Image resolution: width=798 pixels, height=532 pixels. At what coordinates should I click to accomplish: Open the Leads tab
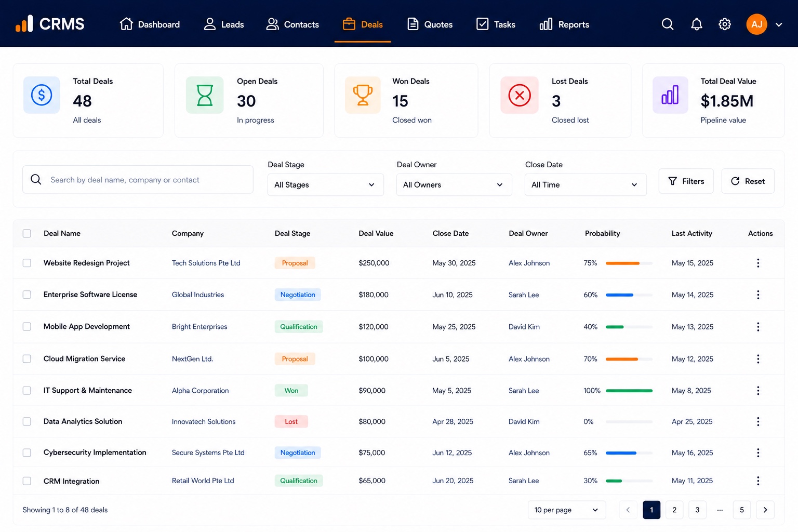[x=223, y=24]
